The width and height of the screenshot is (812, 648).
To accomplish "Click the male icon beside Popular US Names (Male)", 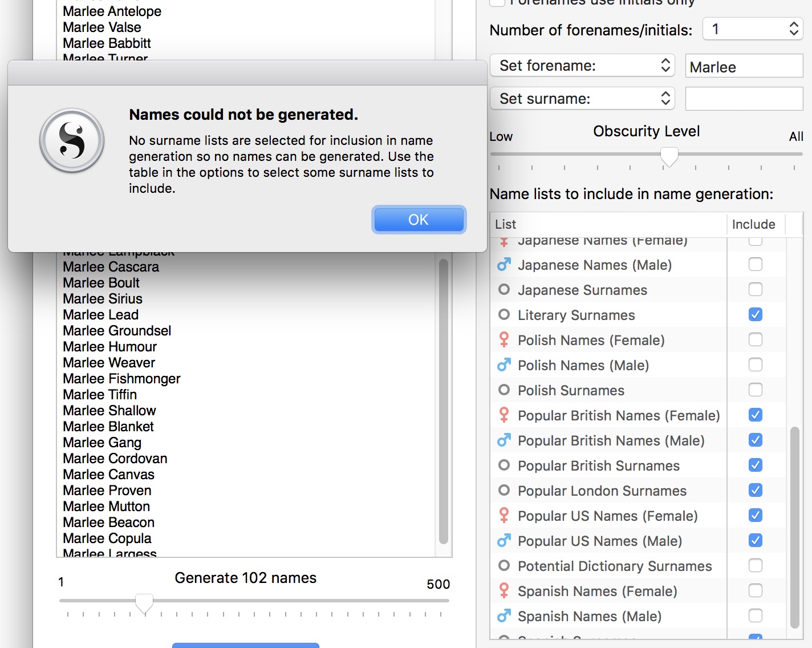I will 504,541.
